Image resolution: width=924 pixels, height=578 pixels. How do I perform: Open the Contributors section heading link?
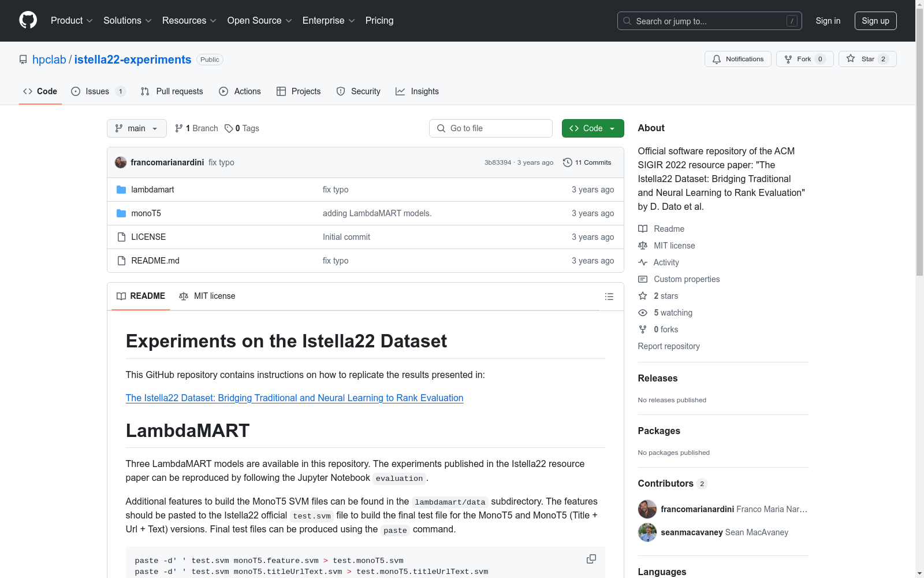[672, 484]
